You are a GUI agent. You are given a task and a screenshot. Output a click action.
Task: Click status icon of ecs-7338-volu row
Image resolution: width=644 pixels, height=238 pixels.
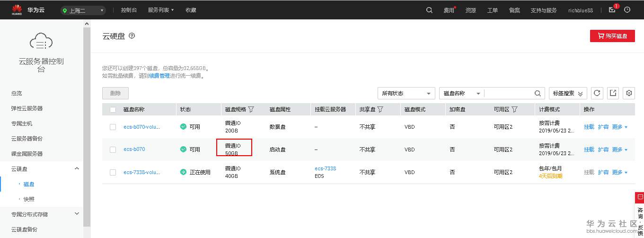coord(184,172)
